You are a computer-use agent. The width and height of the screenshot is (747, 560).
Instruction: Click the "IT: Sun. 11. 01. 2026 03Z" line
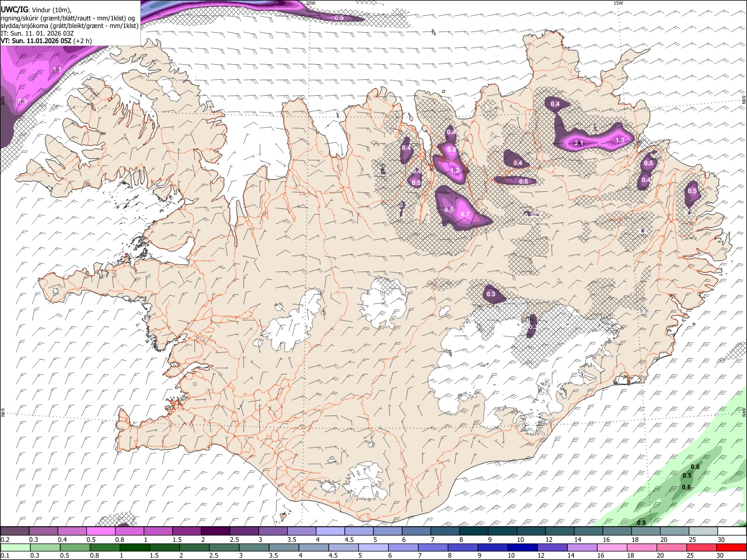[37, 33]
